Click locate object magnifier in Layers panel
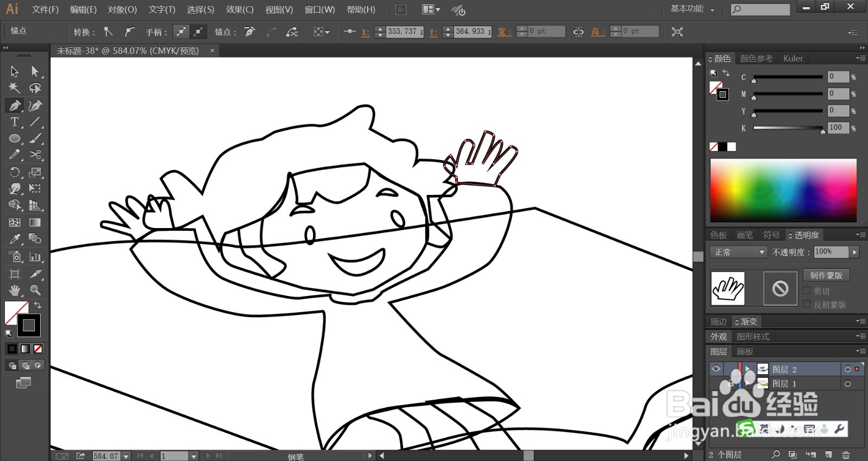The height and width of the screenshot is (461, 868). [776, 454]
